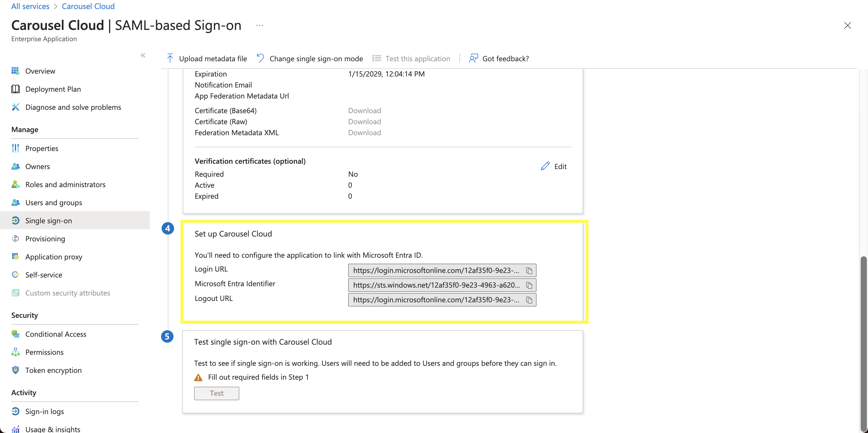Open the ellipsis menu next to the title
Image resolution: width=868 pixels, height=433 pixels.
click(259, 25)
